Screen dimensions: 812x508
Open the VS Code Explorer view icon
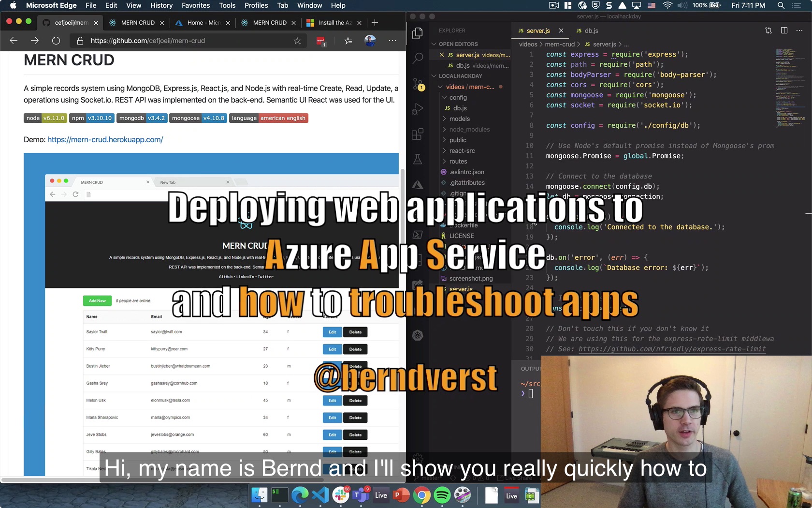point(418,33)
